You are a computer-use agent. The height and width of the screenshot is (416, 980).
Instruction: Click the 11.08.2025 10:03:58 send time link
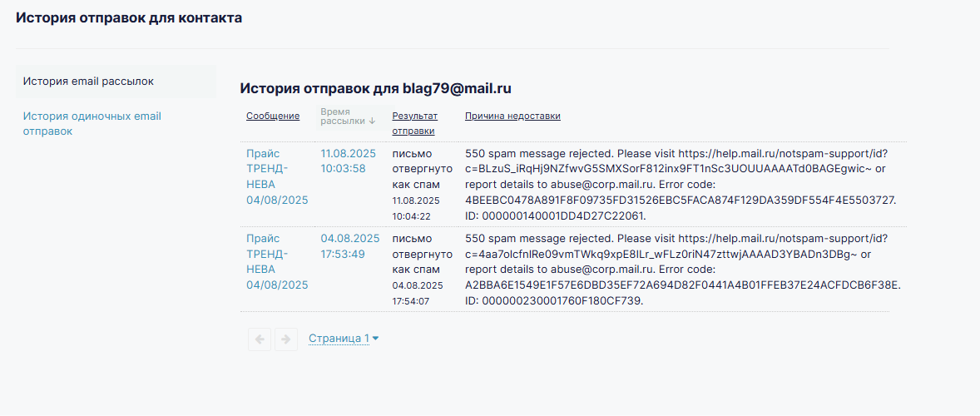(348, 161)
